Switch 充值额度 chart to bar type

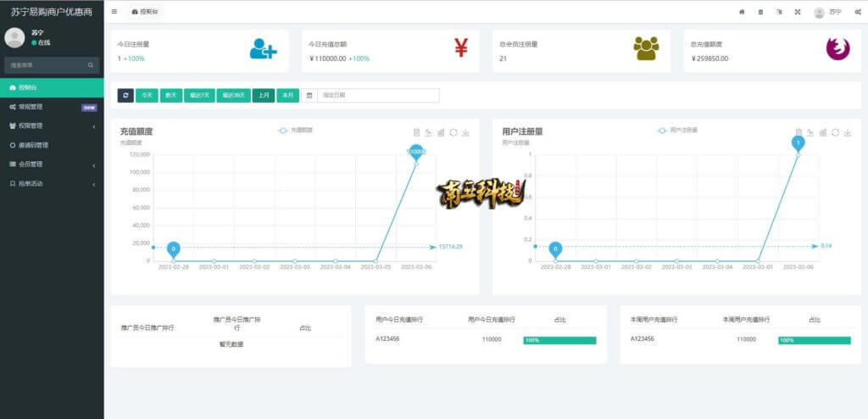click(441, 132)
